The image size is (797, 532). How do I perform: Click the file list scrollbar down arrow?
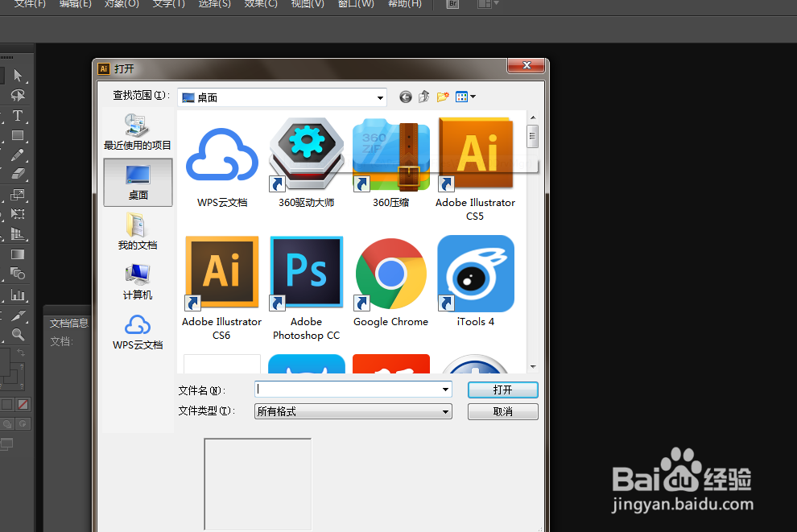(533, 366)
